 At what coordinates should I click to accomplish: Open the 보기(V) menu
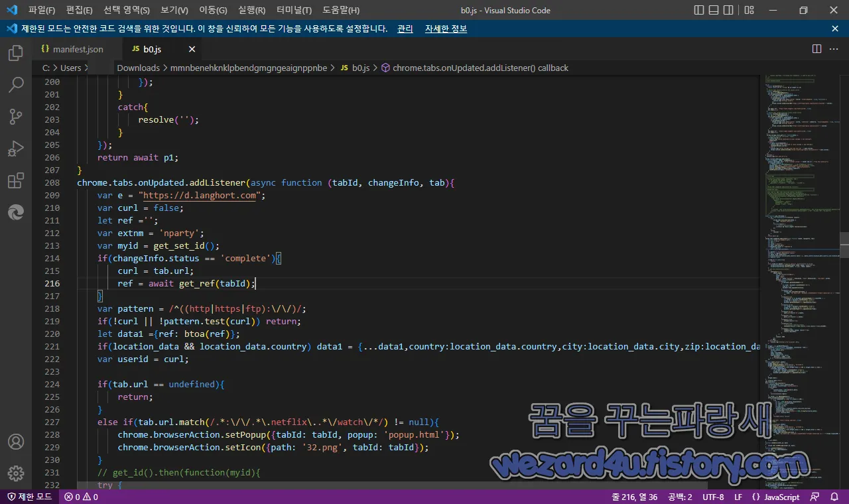(x=174, y=10)
